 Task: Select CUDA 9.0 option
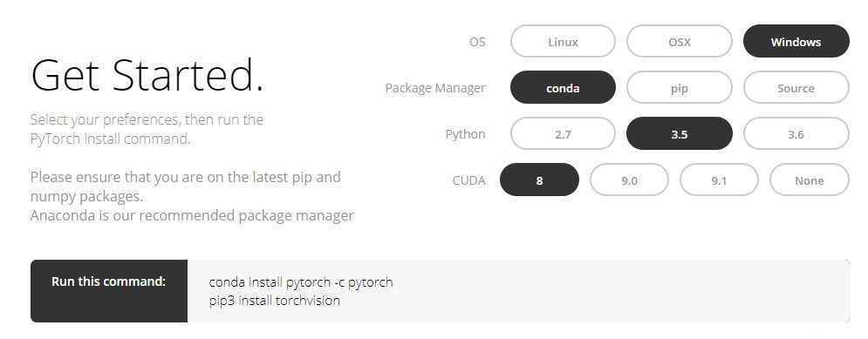pyautogui.click(x=630, y=180)
